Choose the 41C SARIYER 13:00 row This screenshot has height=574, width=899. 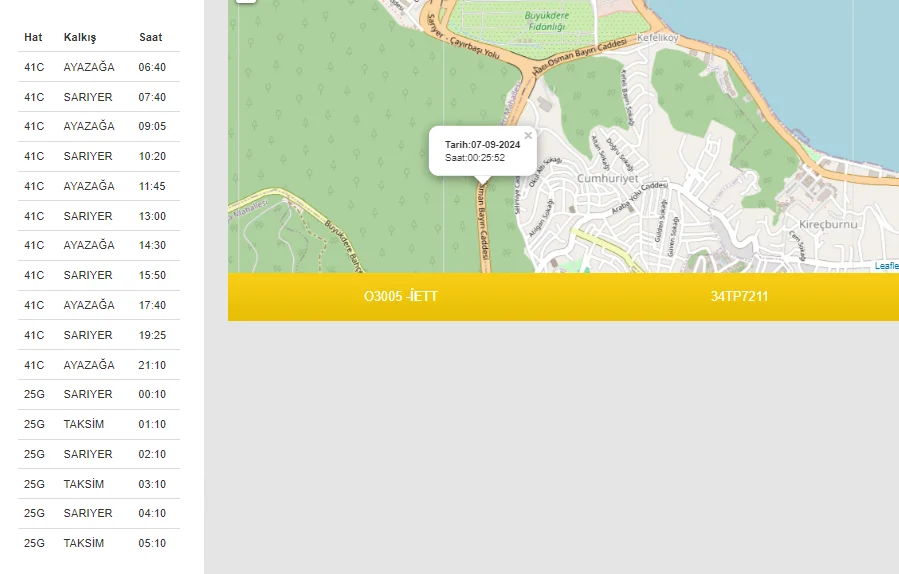tap(98, 216)
